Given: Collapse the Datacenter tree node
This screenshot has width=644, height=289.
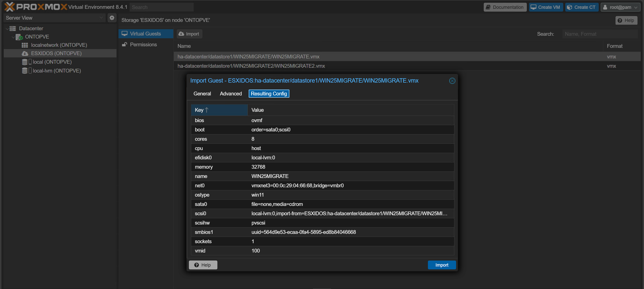Looking at the screenshot, I should (x=7, y=28).
